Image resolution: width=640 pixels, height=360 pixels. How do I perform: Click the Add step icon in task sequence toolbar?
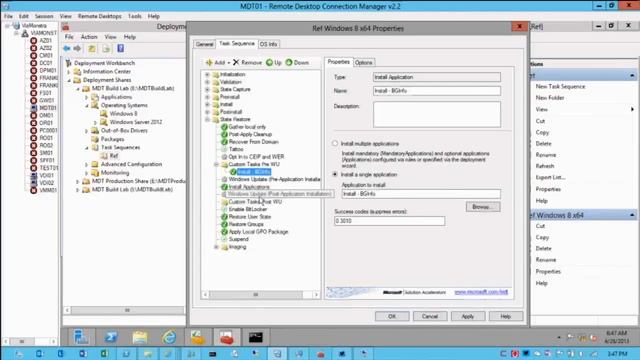[209, 62]
